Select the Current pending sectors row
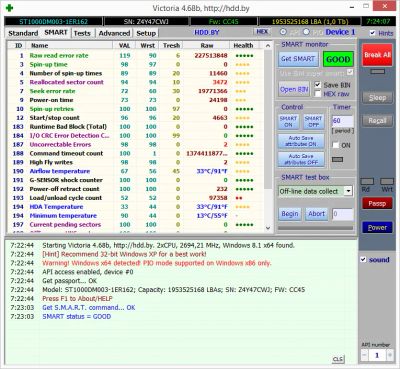Screen dimensions: 400x369 (135, 225)
